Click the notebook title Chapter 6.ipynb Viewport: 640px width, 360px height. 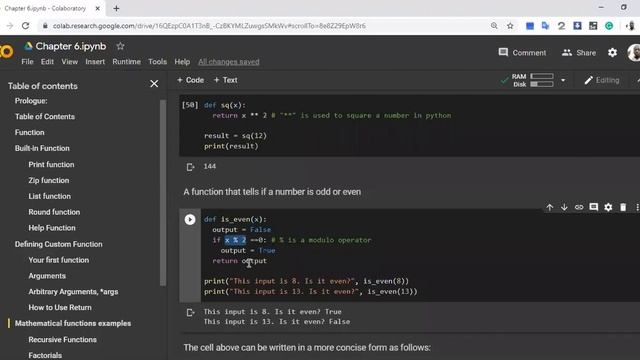71,46
